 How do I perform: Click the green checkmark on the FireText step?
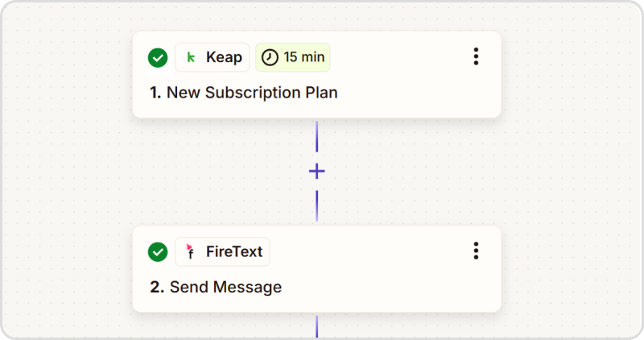(158, 252)
